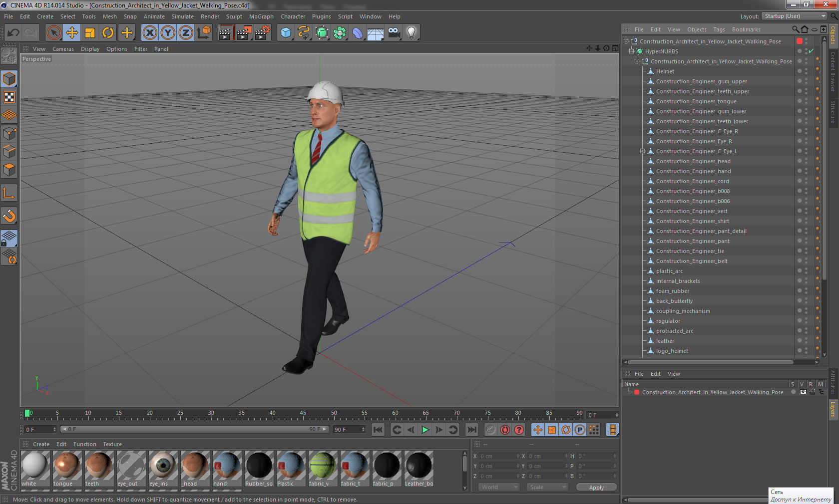
Task: Toggle layer Solo for Construction_Architect layer
Action: 793,392
